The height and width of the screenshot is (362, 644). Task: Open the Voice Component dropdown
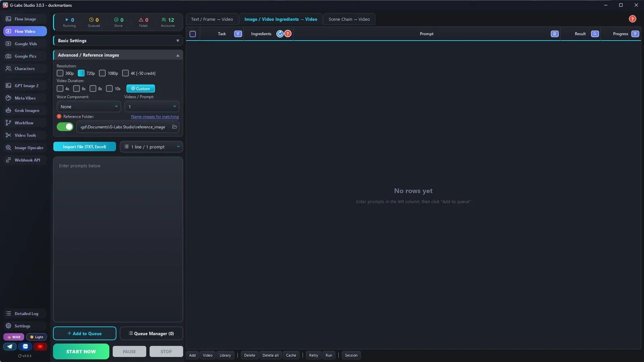(x=89, y=107)
